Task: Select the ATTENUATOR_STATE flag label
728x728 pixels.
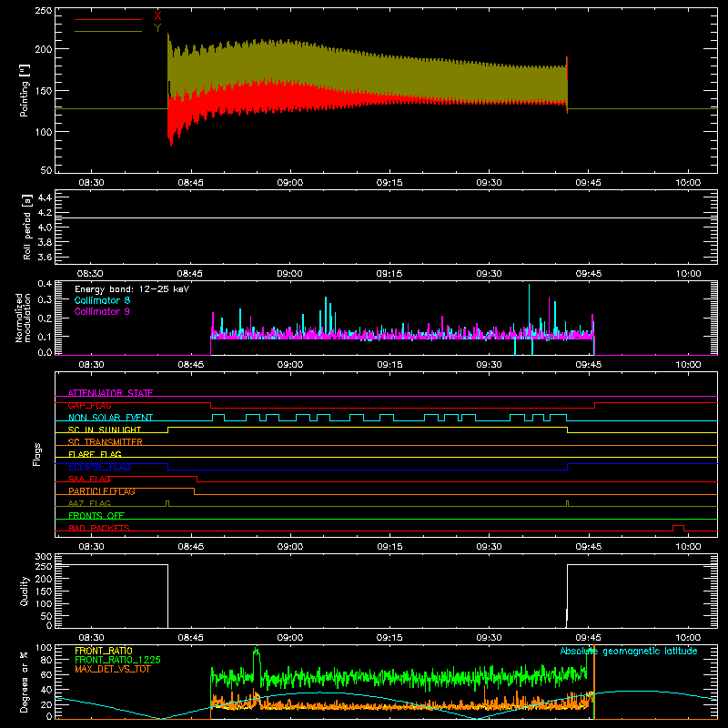Action: (x=110, y=393)
